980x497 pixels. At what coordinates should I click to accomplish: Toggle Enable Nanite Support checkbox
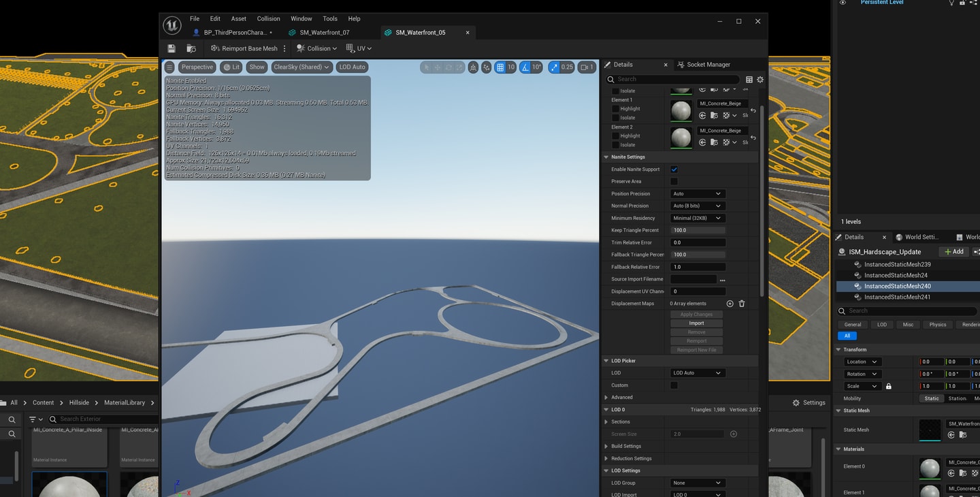[x=674, y=169]
